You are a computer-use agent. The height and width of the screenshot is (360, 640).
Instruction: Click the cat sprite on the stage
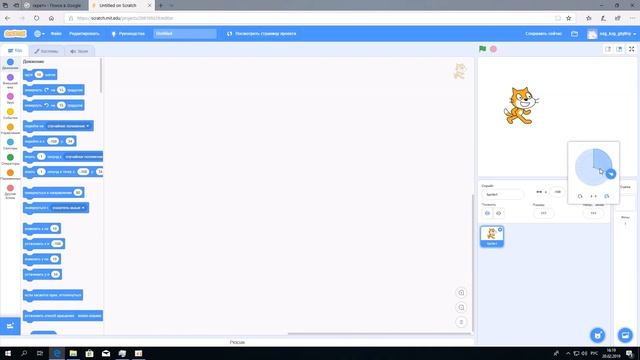[x=521, y=105]
